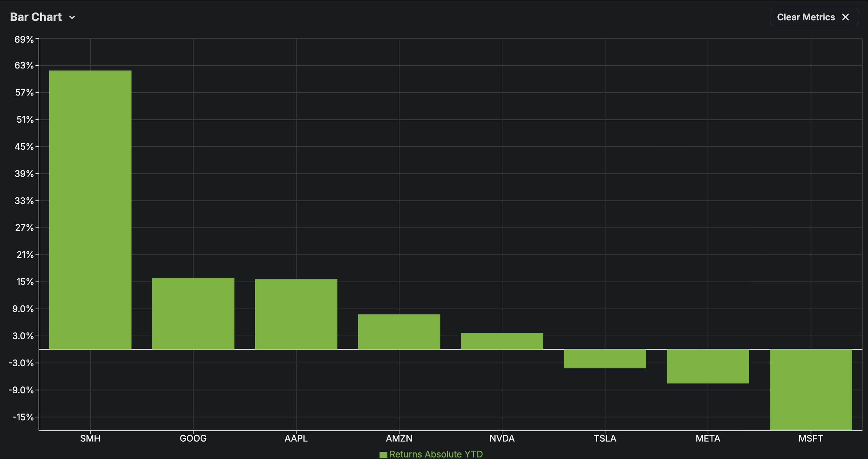Click the SMH x-axis label
Viewport: 868px width, 459px height.
90,438
